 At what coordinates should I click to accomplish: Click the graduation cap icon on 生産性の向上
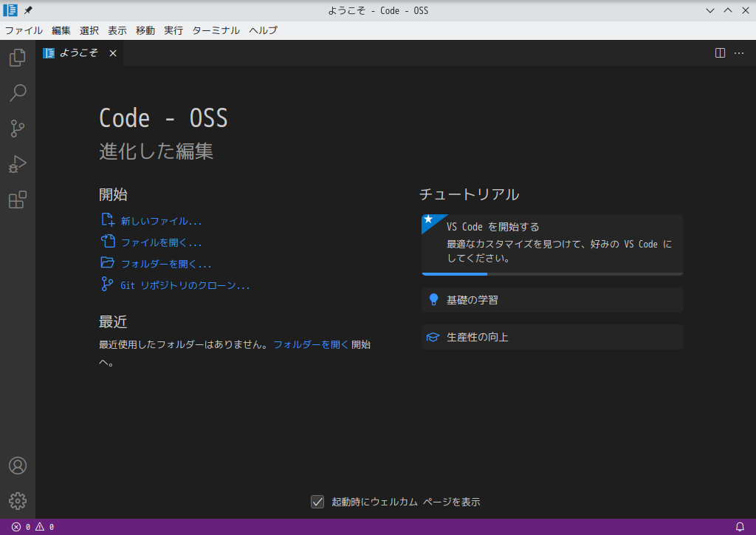click(433, 337)
